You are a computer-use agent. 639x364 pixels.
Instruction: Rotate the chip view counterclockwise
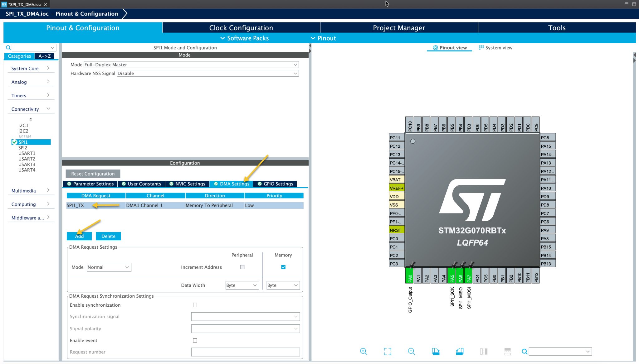coord(460,352)
